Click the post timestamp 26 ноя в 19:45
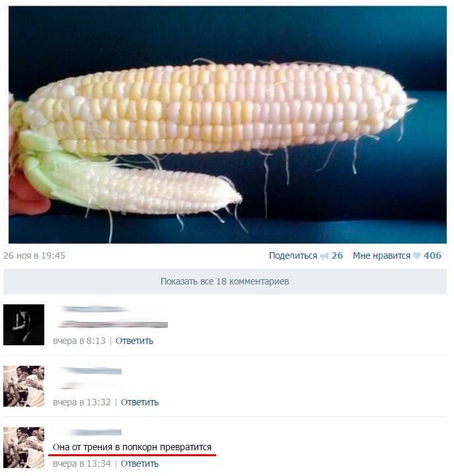Viewport: 454px width, 476px height. 34,255
